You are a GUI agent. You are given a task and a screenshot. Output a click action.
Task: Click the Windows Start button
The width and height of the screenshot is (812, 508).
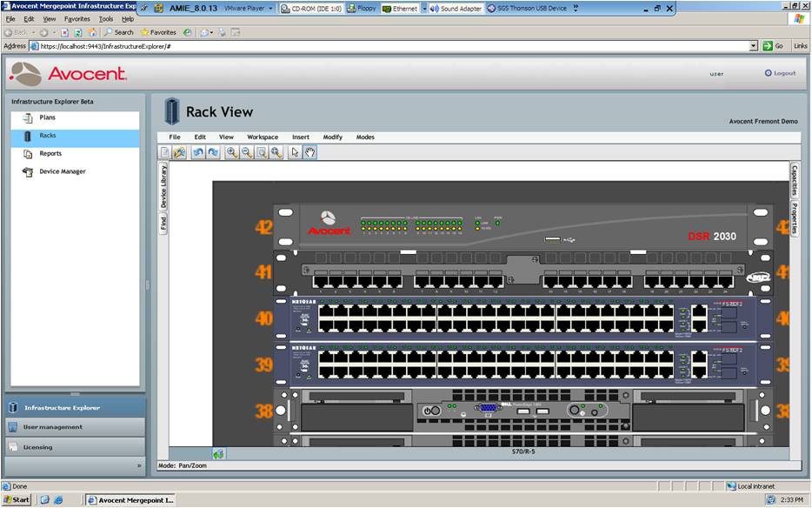(17, 500)
